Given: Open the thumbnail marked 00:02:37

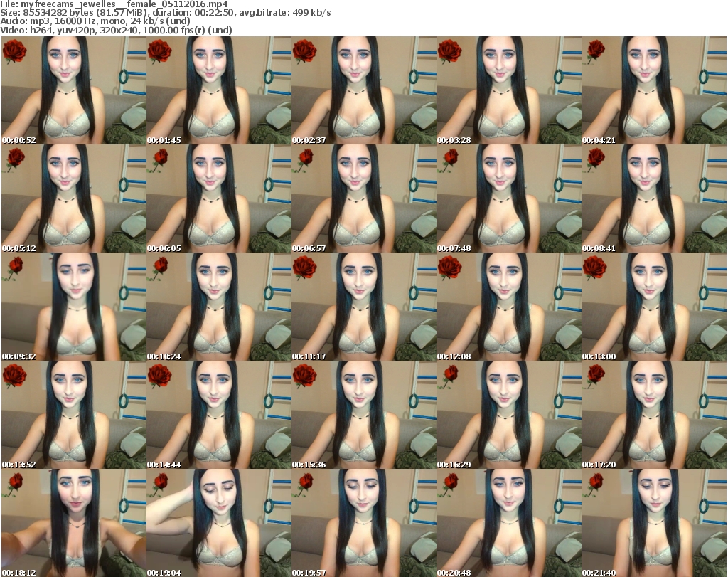Looking at the screenshot, I should [363, 91].
